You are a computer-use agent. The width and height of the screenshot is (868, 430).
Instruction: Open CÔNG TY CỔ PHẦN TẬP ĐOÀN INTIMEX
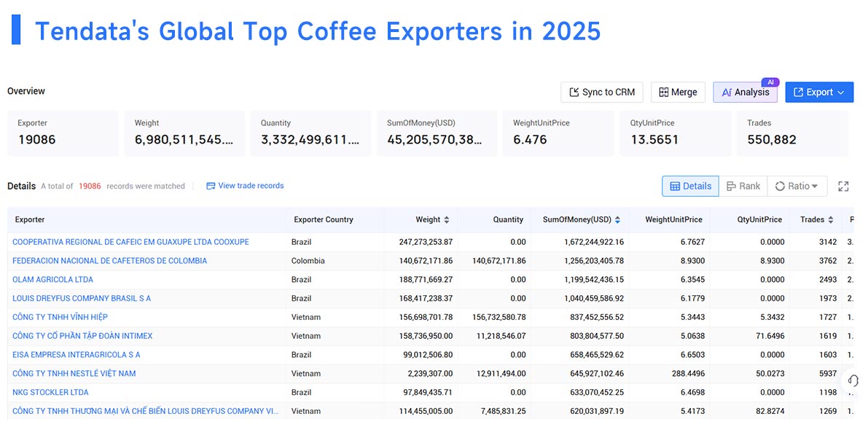tap(82, 336)
